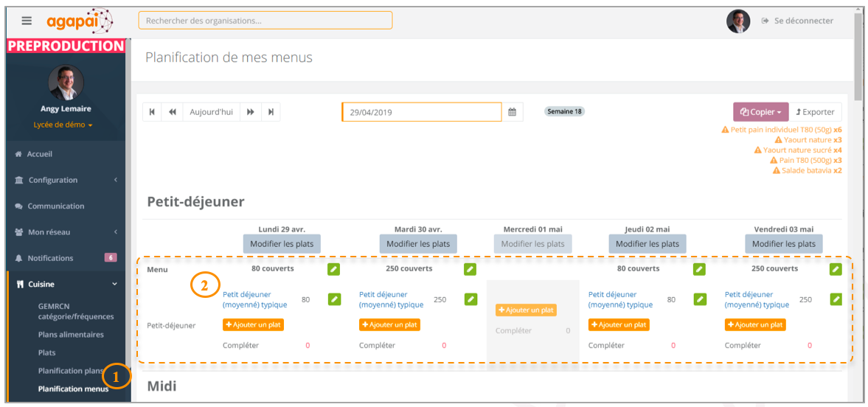This screenshot has width=868, height=407.
Task: Click Lundi's Compléter value 0
Action: click(308, 346)
